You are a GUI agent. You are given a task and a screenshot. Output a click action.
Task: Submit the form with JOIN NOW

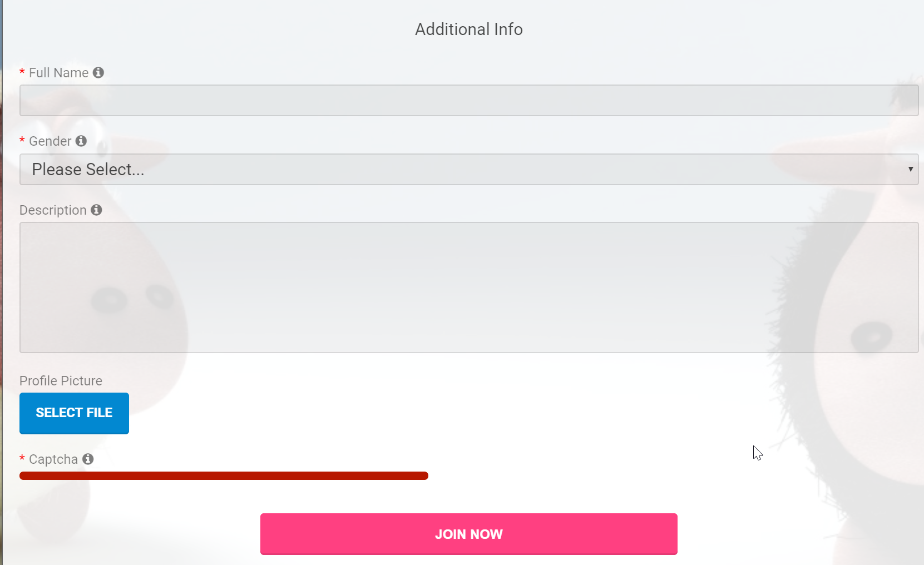468,534
